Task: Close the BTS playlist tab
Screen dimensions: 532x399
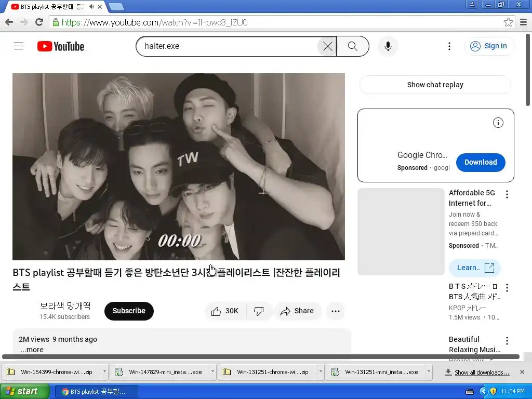Action: click(100, 6)
